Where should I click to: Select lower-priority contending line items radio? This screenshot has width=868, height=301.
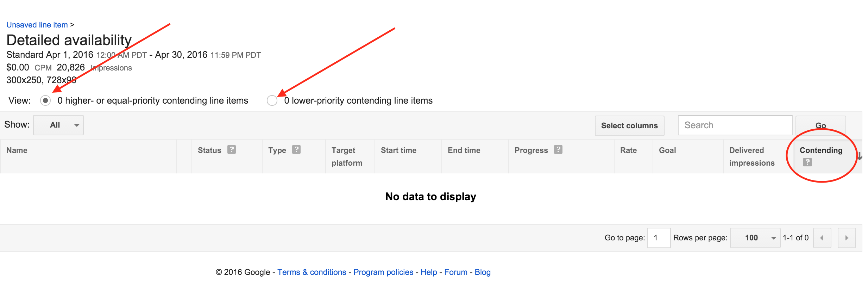tap(272, 101)
